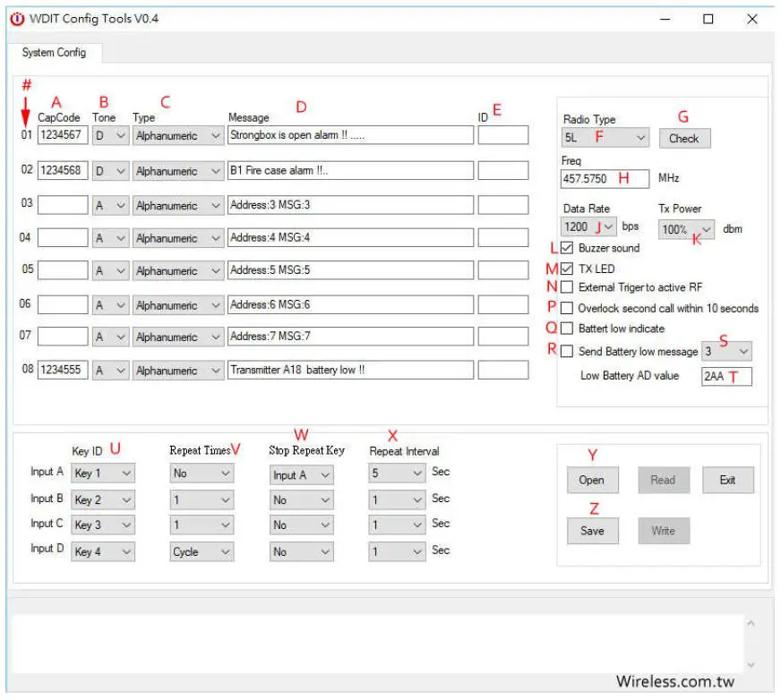
Task: Enable Battert low indicate checkbox
Action: pyautogui.click(x=567, y=329)
